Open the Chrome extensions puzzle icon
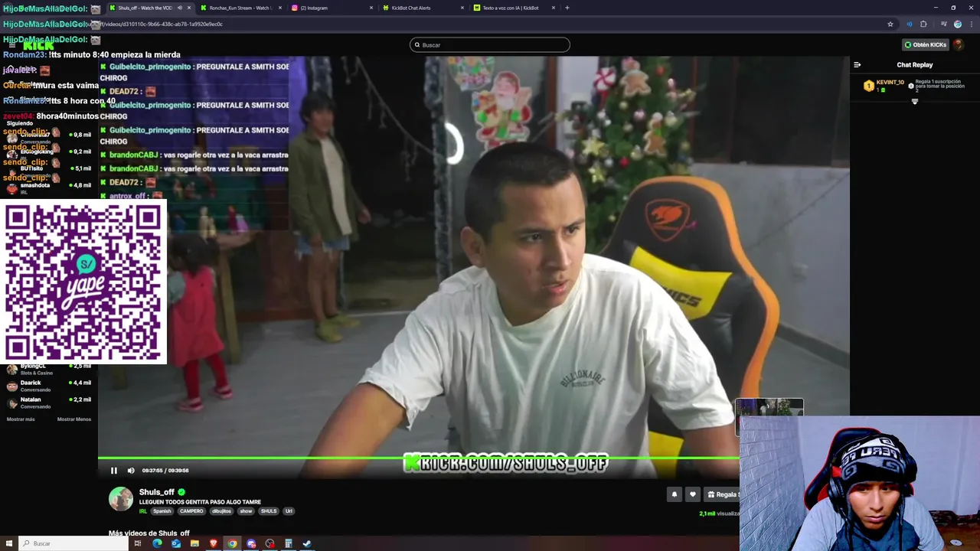The image size is (980, 551). [923, 24]
